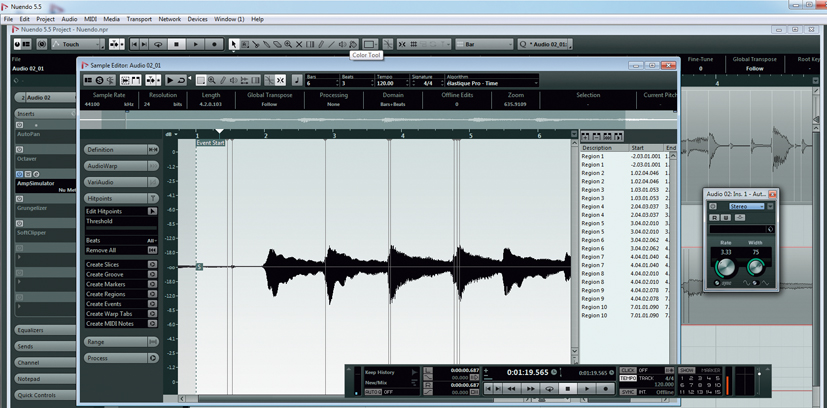Open the Stereo dropdown in AutoPan window
Screen dimensions: 827x408
[x=747, y=207]
